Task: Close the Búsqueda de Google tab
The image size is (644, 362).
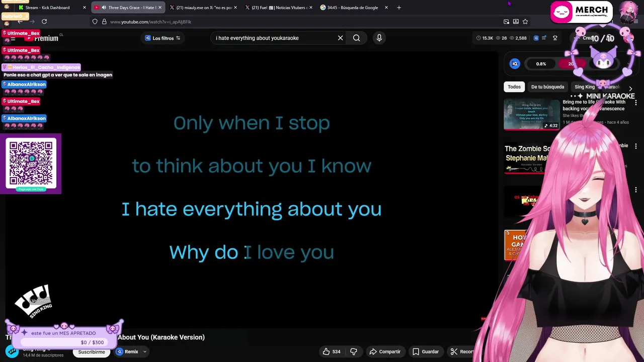Action: point(386,8)
